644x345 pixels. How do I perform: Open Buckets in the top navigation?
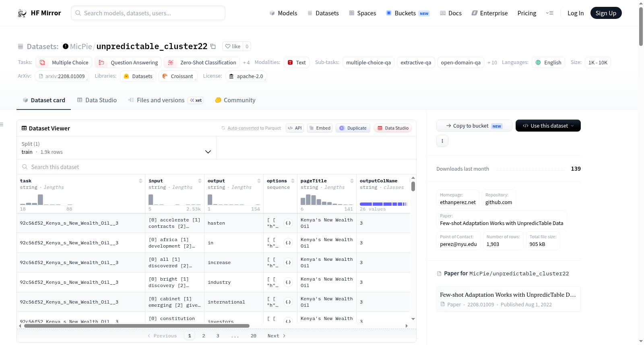point(408,13)
